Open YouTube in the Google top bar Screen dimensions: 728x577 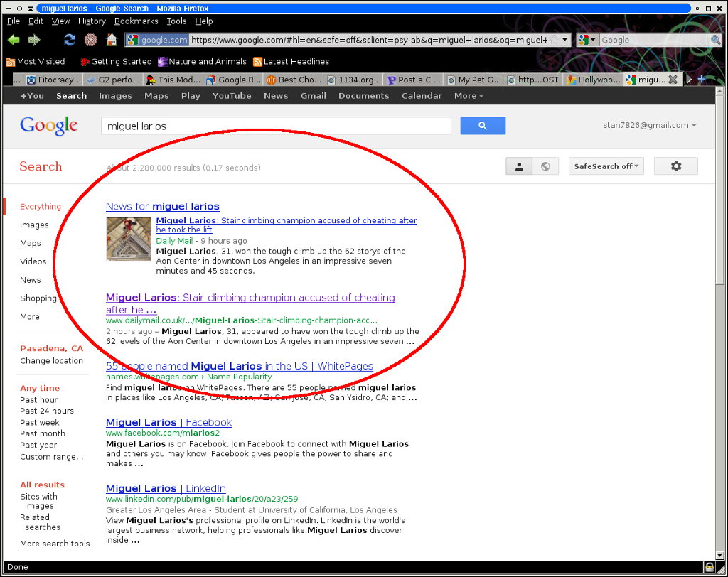[232, 96]
